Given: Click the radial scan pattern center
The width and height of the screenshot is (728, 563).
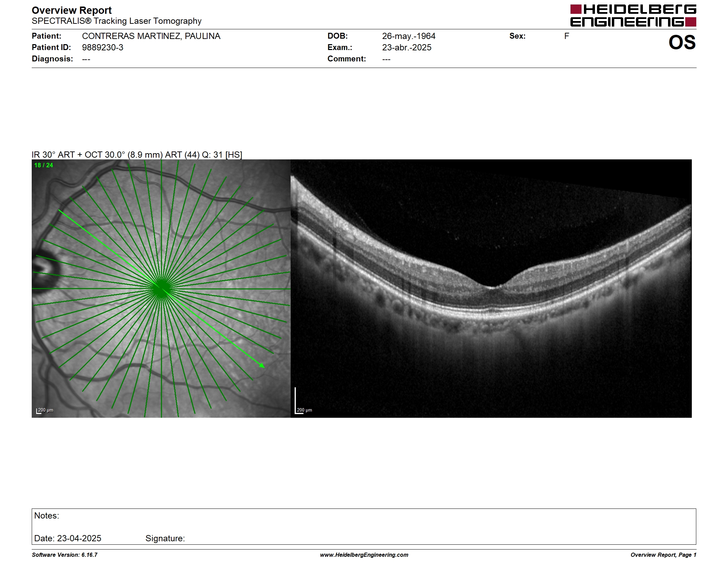Looking at the screenshot, I should click(161, 289).
